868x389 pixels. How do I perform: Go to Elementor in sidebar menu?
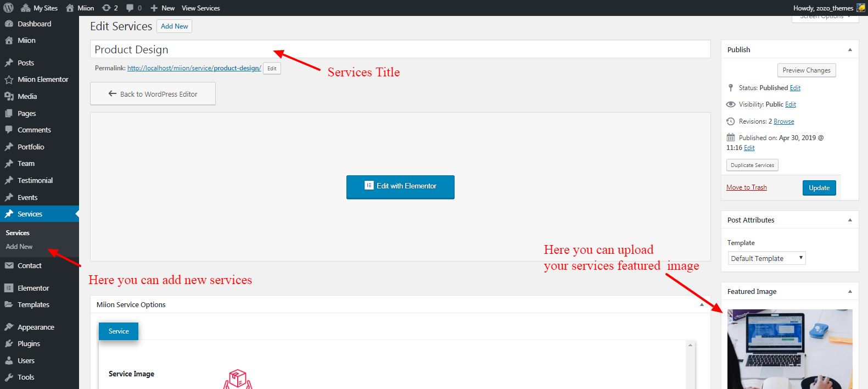(x=33, y=288)
